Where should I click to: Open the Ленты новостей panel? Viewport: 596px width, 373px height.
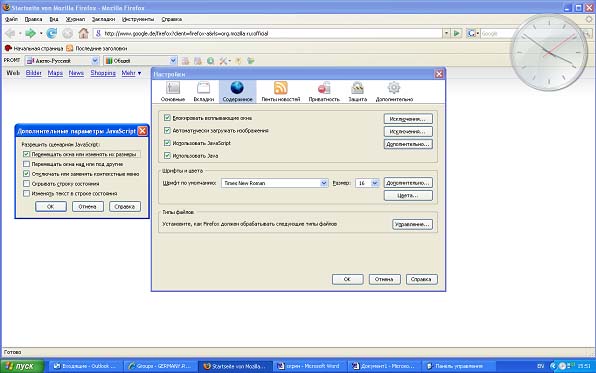(281, 92)
